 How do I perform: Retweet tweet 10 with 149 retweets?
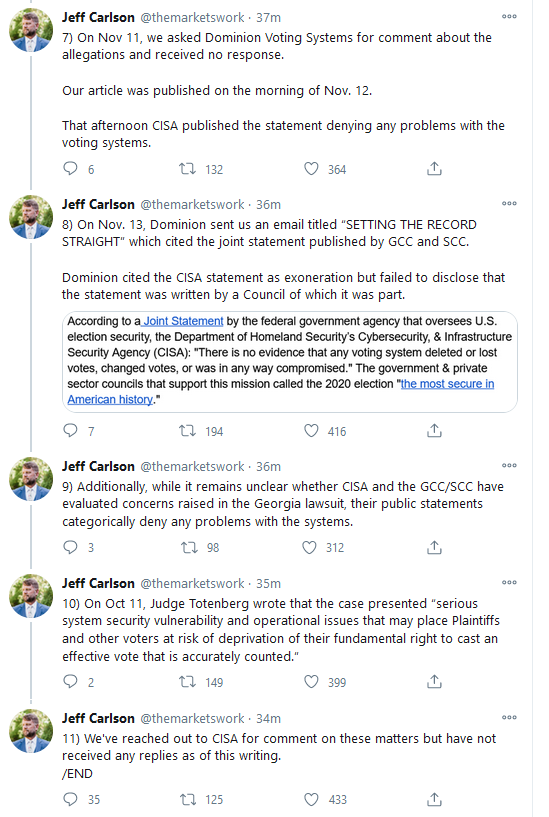pyautogui.click(x=188, y=682)
